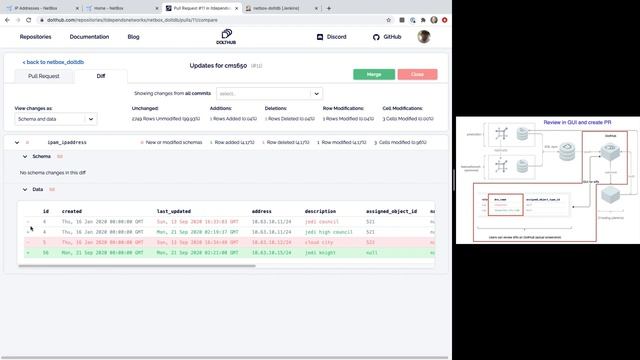Select the Diff tab
Screen dimensions: 640x360
pos(101,76)
